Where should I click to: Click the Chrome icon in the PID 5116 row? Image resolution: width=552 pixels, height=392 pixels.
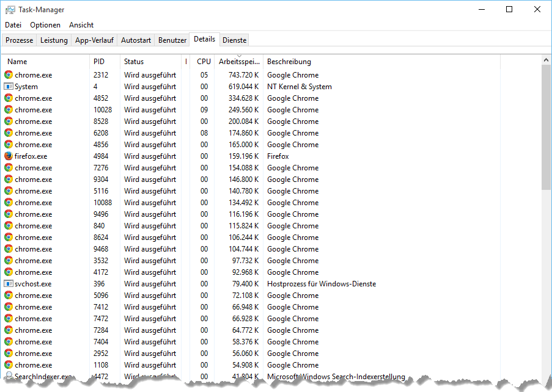coord(9,191)
